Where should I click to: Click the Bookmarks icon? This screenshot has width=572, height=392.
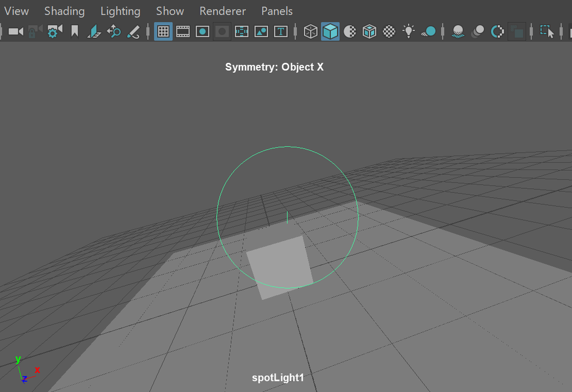click(x=75, y=32)
